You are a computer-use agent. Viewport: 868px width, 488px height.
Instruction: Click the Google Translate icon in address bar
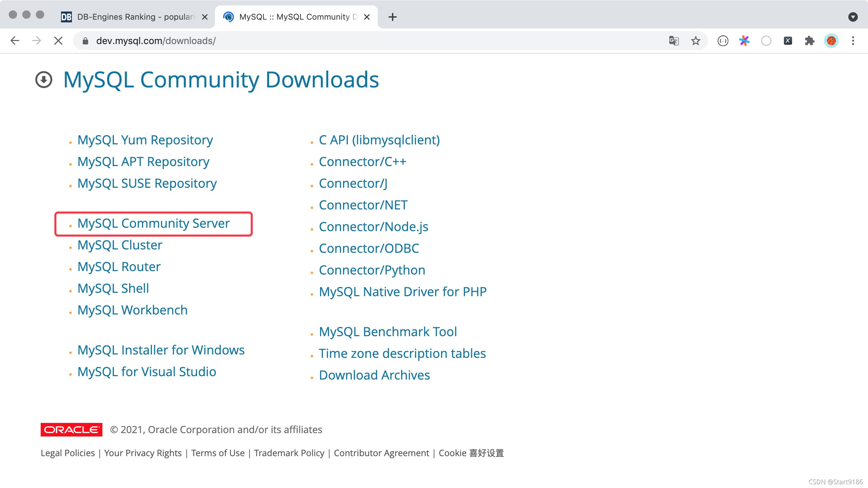click(673, 41)
